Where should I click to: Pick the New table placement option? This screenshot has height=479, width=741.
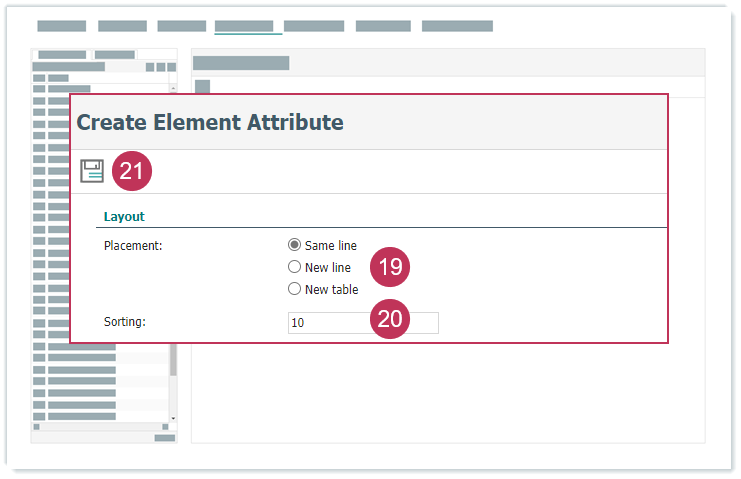tap(294, 289)
